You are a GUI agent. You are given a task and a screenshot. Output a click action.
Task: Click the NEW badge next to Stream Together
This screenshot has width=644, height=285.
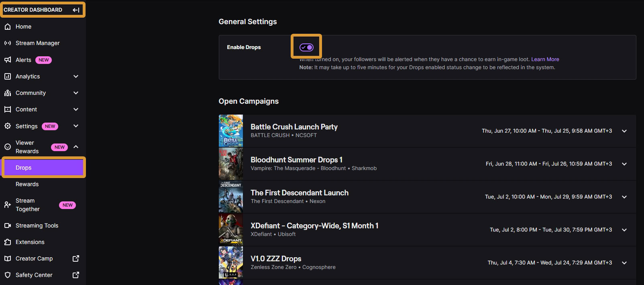(67, 205)
